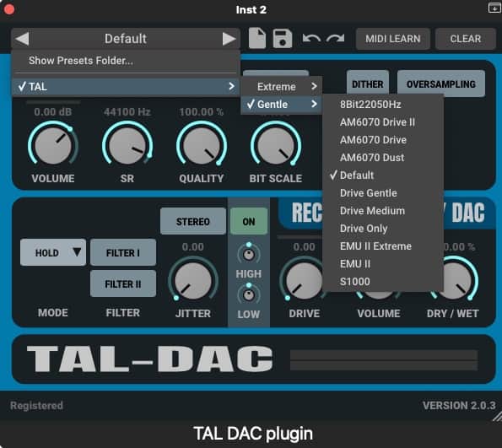Image resolution: width=502 pixels, height=448 pixels.
Task: Click the CLEAR button
Action: tap(465, 39)
